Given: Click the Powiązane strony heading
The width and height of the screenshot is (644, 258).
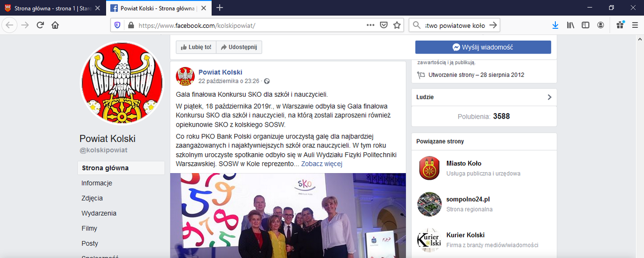Looking at the screenshot, I should [x=440, y=141].
